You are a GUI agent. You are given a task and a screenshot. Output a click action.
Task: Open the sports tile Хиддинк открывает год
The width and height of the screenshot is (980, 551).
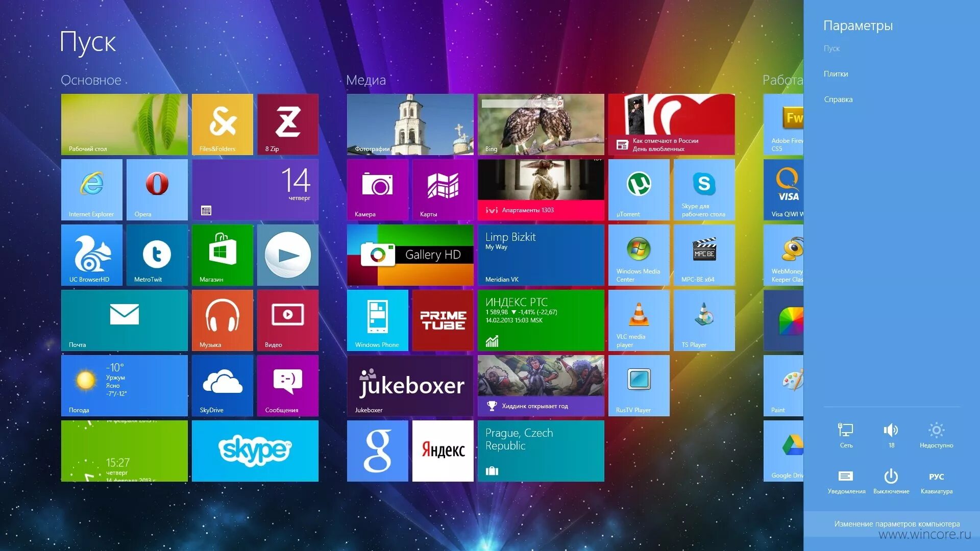click(x=541, y=386)
